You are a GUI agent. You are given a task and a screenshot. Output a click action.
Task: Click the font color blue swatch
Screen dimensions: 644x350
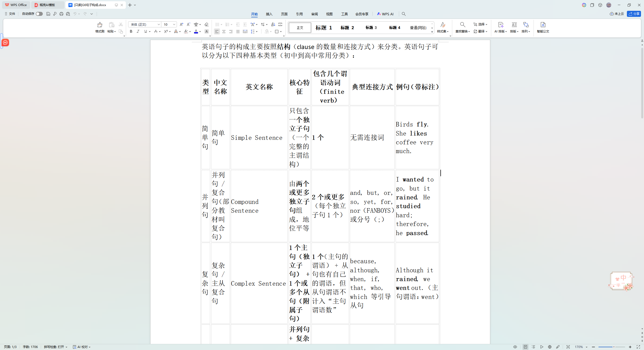(196, 31)
